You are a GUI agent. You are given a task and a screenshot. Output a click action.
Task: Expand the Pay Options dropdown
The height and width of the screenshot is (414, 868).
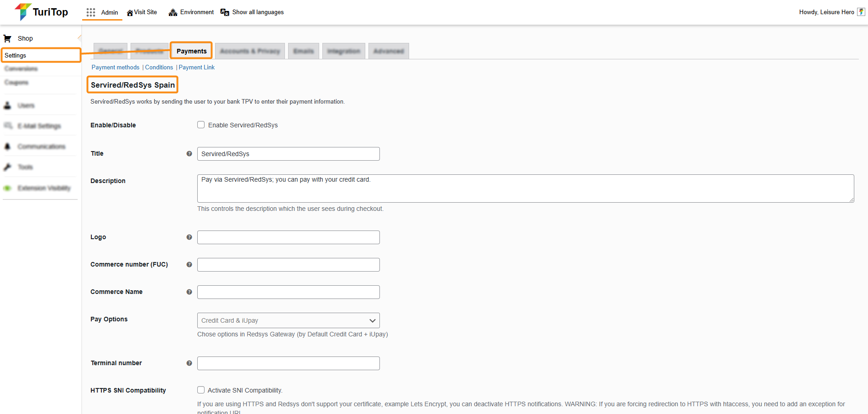pos(288,320)
